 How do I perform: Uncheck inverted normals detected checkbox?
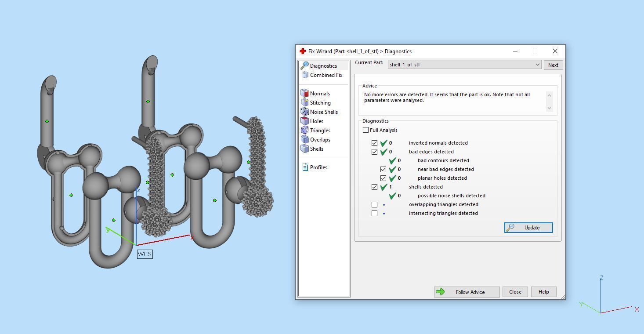click(x=374, y=143)
